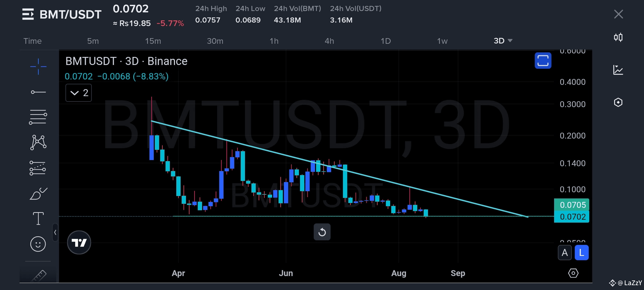Select the 1D timeframe
This screenshot has height=290, width=644.
[386, 41]
